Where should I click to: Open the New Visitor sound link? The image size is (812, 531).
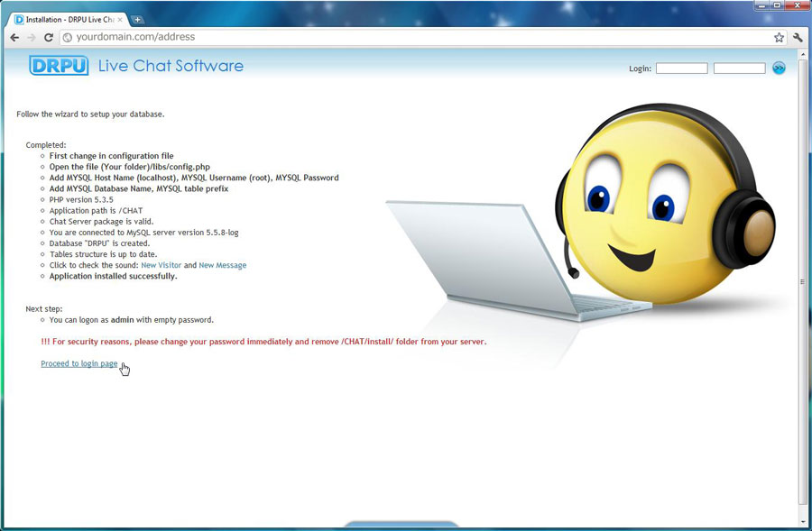pos(161,265)
